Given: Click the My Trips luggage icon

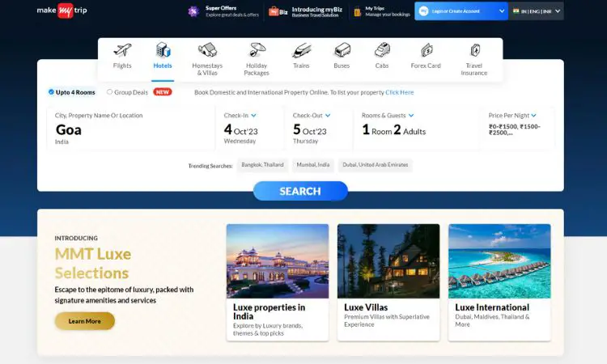Looking at the screenshot, I should tap(357, 12).
